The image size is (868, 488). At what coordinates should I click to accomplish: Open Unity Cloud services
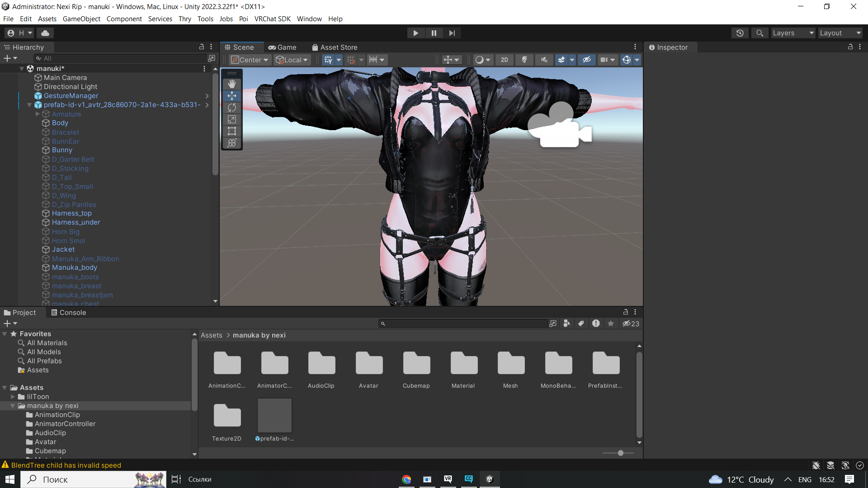point(45,33)
